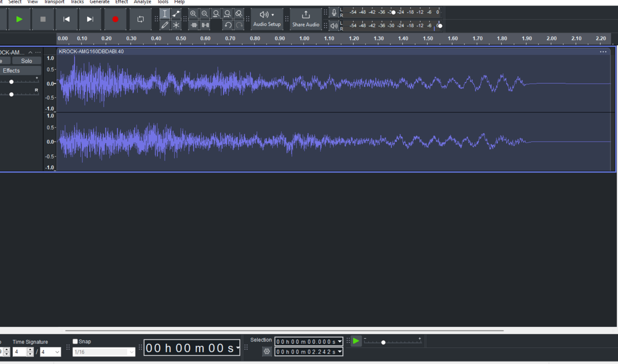The image size is (618, 364).
Task: Click the Redo arrow icon
Action: point(239,25)
